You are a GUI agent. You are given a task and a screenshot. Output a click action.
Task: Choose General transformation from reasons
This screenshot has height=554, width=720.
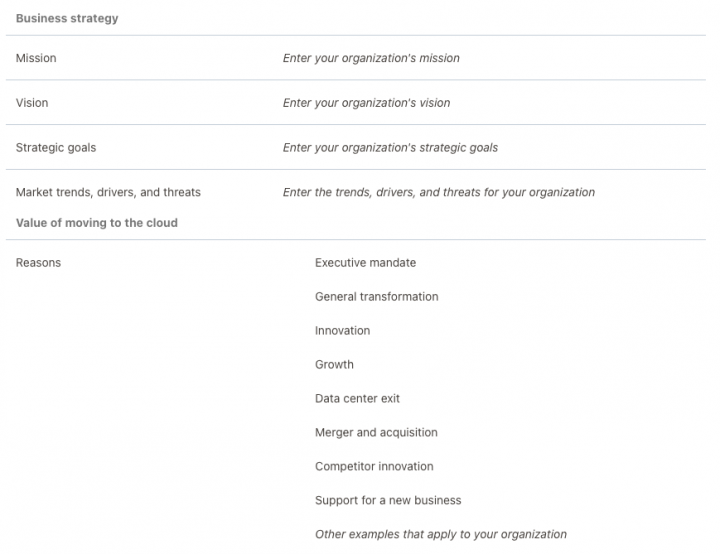coord(377,297)
